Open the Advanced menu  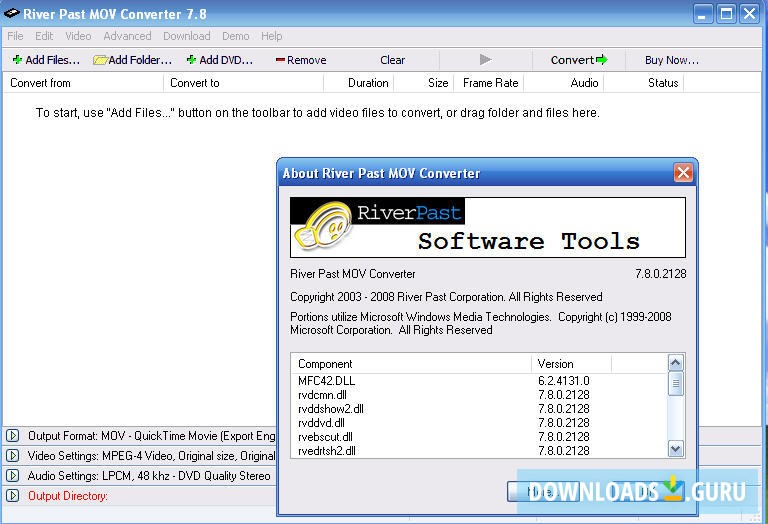[x=127, y=36]
